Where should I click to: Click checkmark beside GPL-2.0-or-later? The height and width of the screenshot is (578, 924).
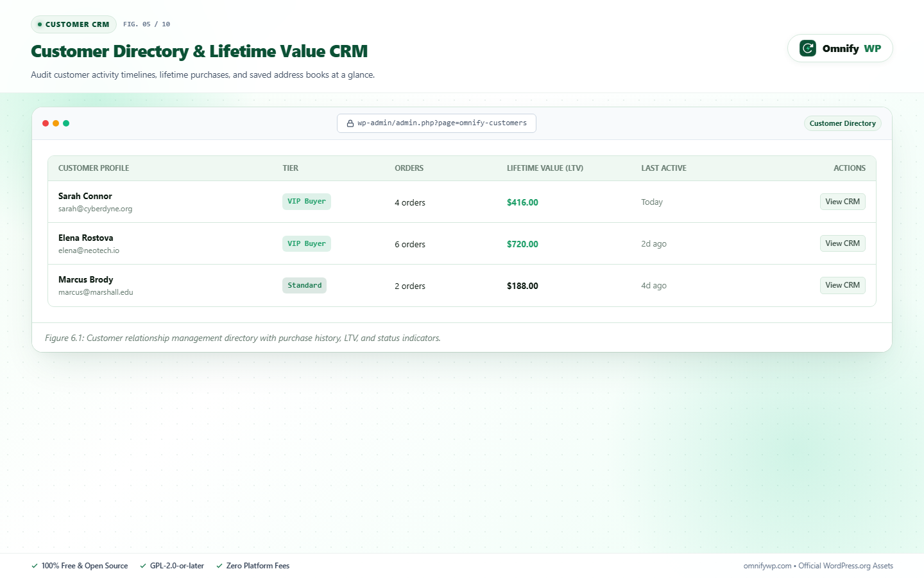coord(143,566)
